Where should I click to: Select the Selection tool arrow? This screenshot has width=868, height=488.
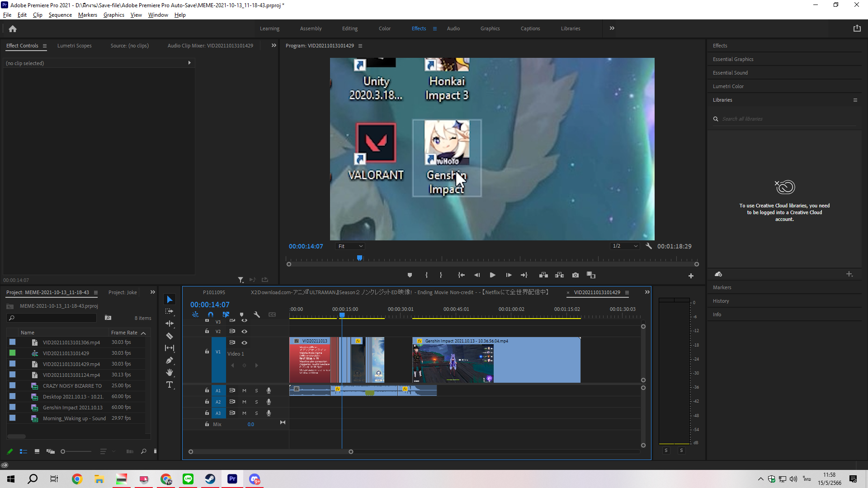tap(170, 300)
